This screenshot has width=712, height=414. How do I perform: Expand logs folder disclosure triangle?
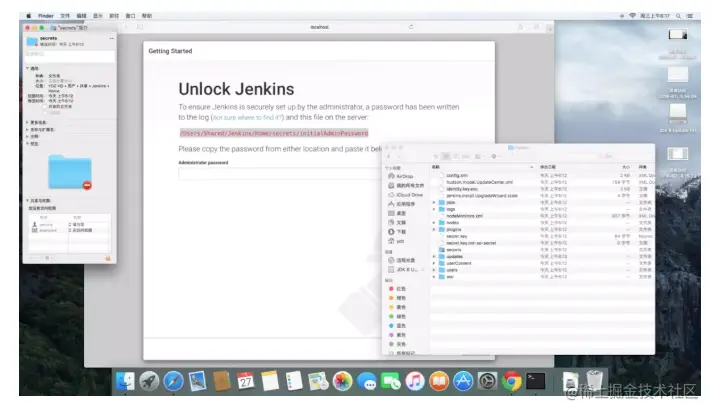click(434, 209)
